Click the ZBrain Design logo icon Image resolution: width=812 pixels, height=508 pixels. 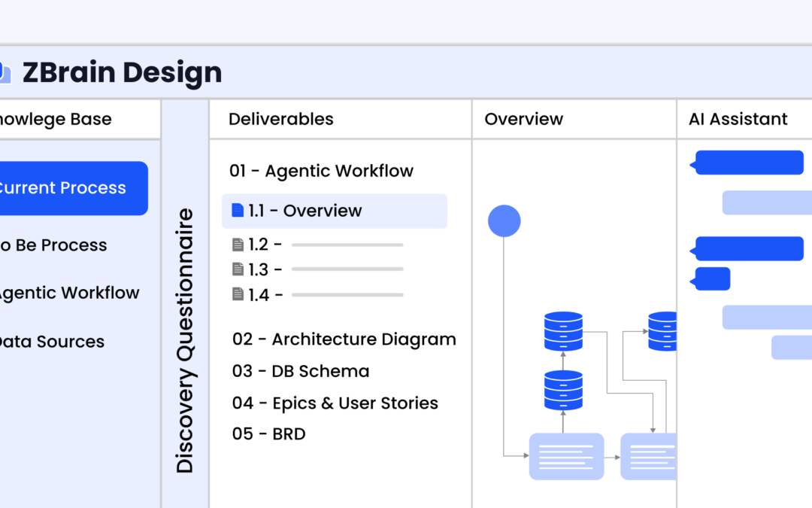[x=5, y=72]
